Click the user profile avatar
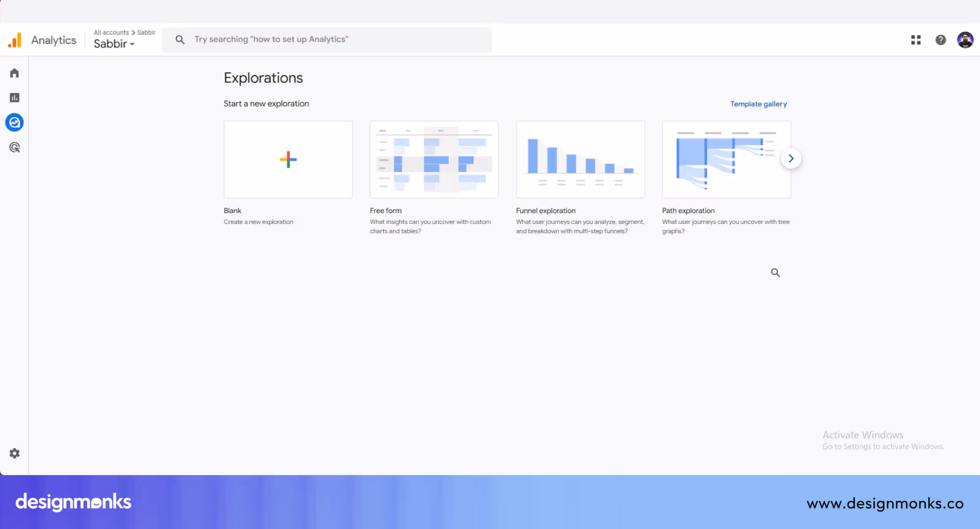This screenshot has width=980, height=529. (965, 40)
